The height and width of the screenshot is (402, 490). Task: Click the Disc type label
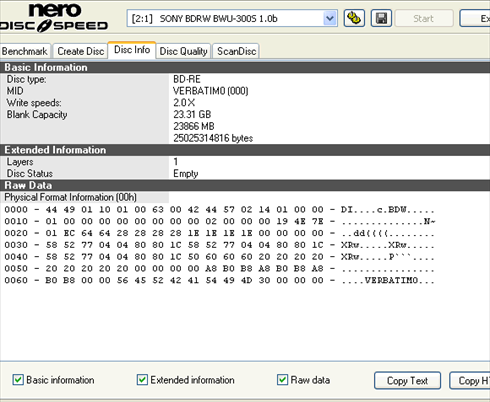click(27, 79)
